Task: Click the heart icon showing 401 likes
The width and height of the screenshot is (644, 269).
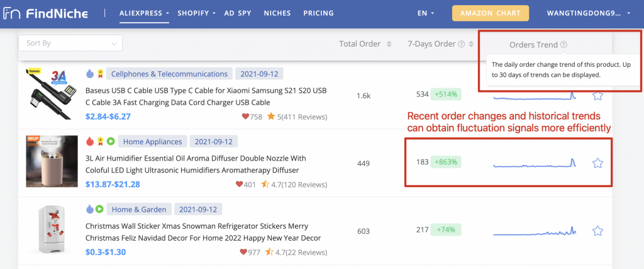Action: pos(240,185)
